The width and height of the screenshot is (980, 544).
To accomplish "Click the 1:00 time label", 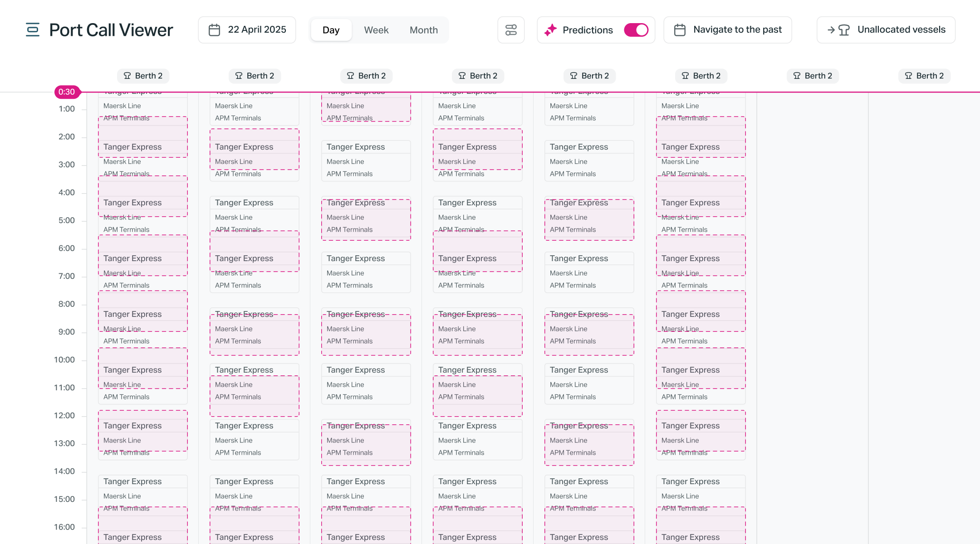I will point(67,109).
